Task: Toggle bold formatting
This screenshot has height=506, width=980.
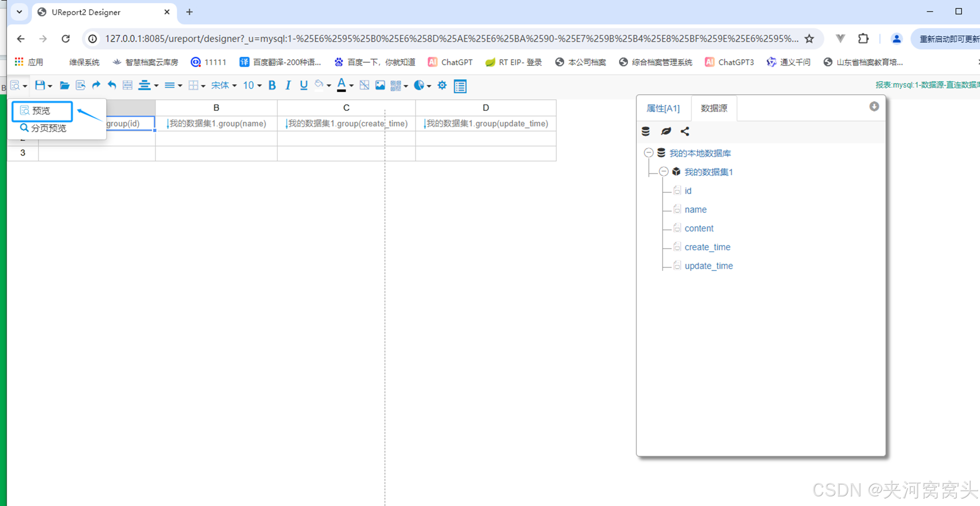Action: pos(272,85)
